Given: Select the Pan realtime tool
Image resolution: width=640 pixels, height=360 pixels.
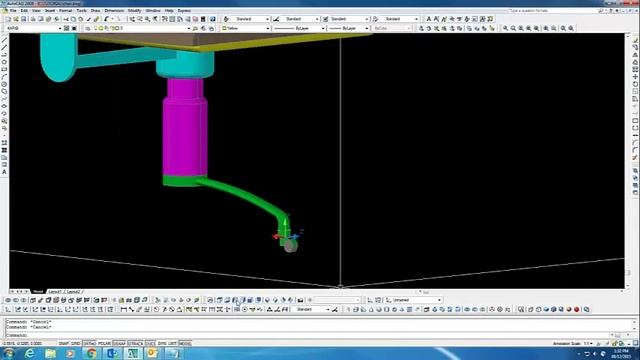Looking at the screenshot, I should pos(132,19).
